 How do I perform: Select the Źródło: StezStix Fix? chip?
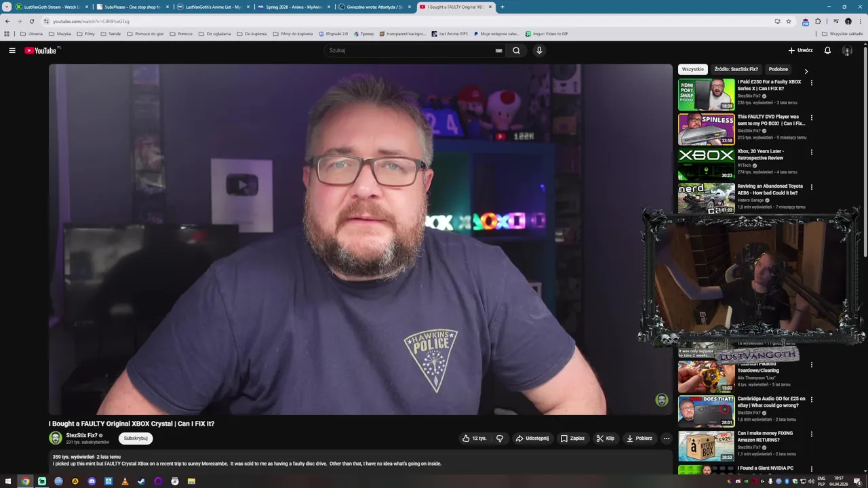(736, 69)
